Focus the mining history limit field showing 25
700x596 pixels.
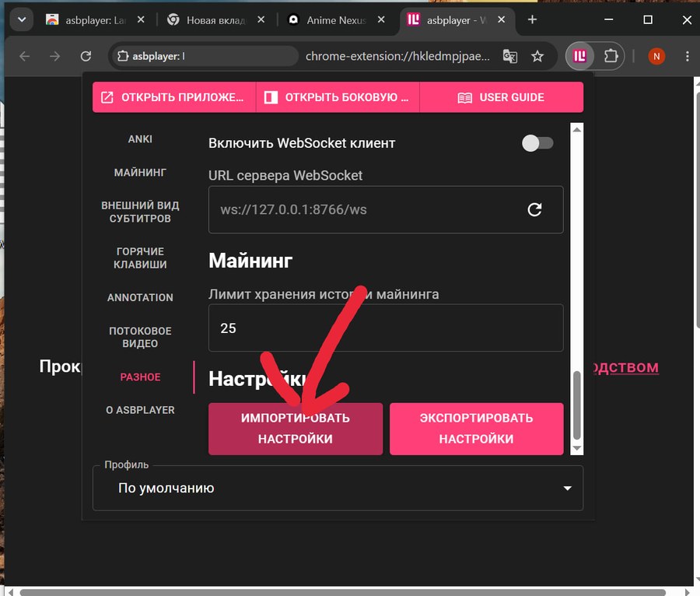386,328
